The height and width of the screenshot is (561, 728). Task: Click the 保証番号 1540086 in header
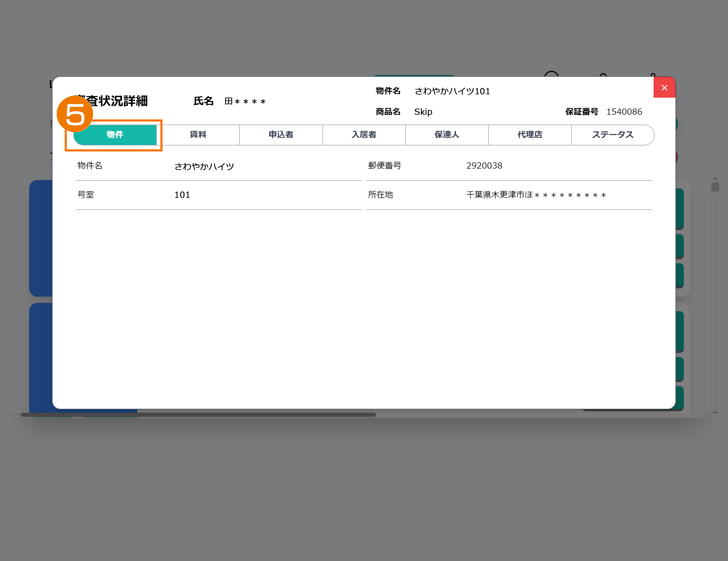624,112
